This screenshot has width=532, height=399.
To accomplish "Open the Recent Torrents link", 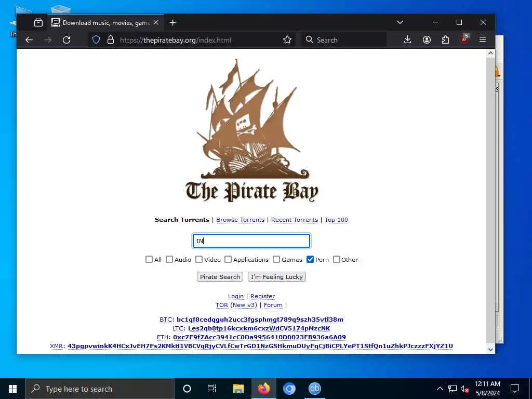I will pos(295,220).
